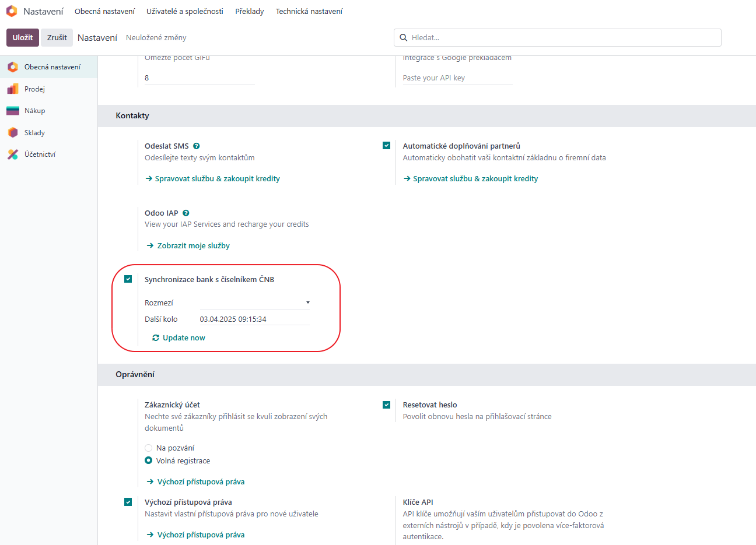Click the Odoo app logo icon
Viewport: 756px width, 545px height.
[12, 11]
